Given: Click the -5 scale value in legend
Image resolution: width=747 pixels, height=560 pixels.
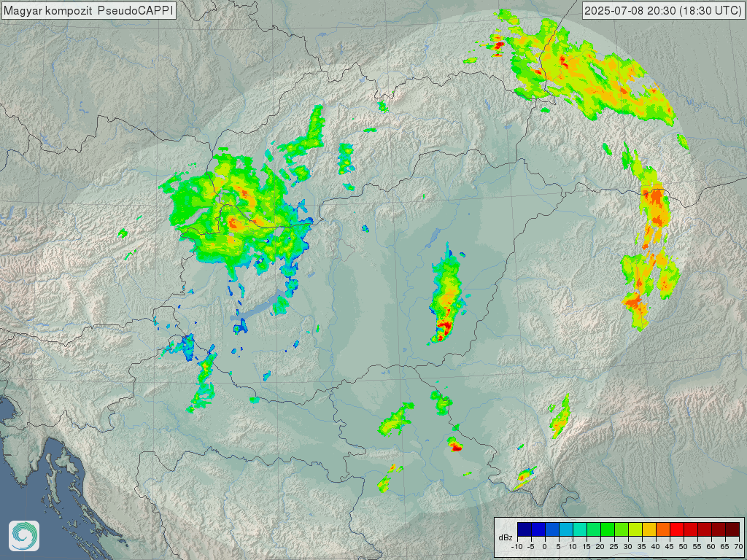Looking at the screenshot, I should pyautogui.click(x=531, y=547).
